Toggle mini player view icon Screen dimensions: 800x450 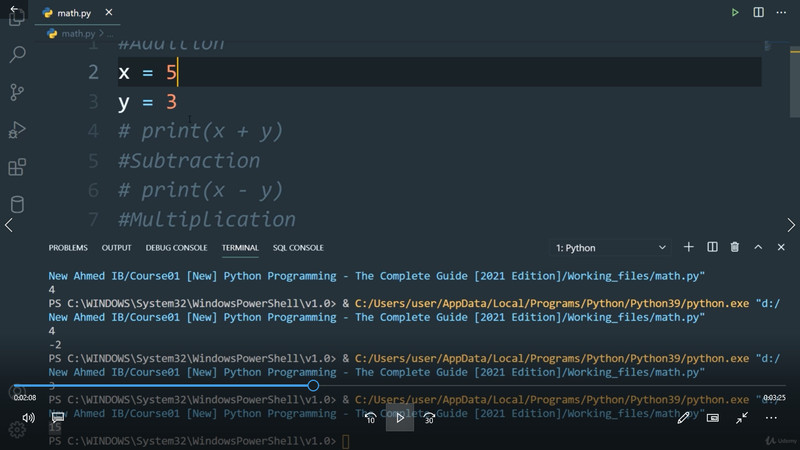pyautogui.click(x=713, y=418)
